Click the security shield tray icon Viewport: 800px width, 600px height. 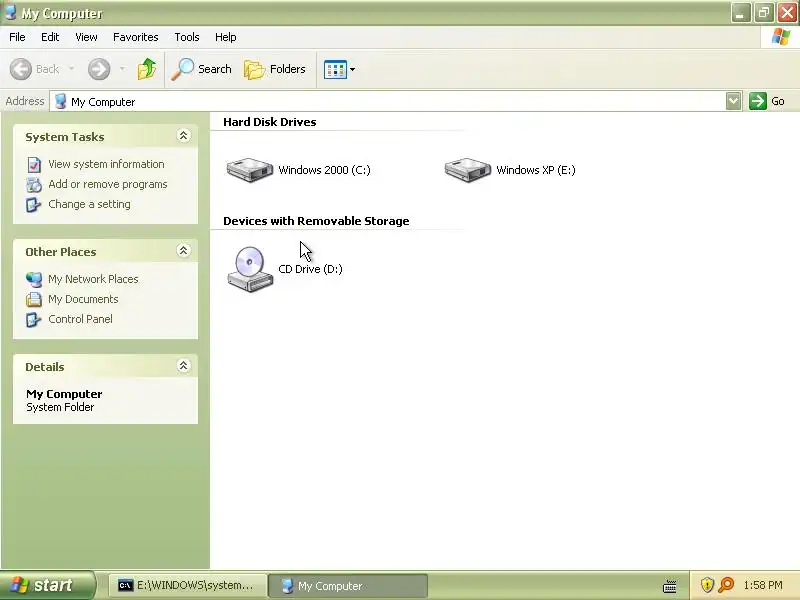(x=707, y=585)
